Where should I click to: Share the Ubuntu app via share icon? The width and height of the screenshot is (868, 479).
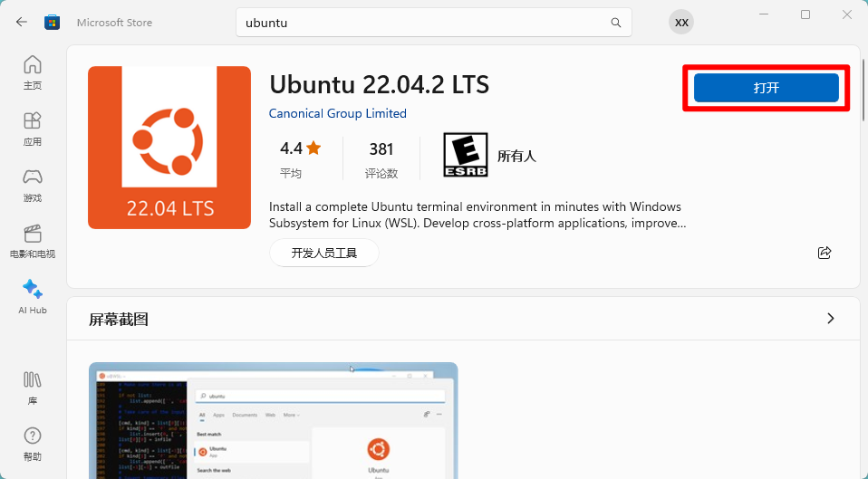(x=825, y=253)
